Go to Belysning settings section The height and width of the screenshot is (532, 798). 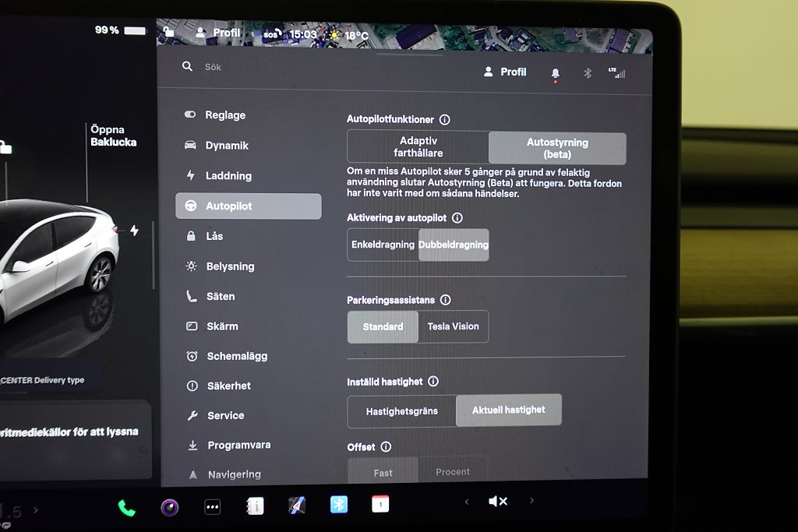pos(230,266)
